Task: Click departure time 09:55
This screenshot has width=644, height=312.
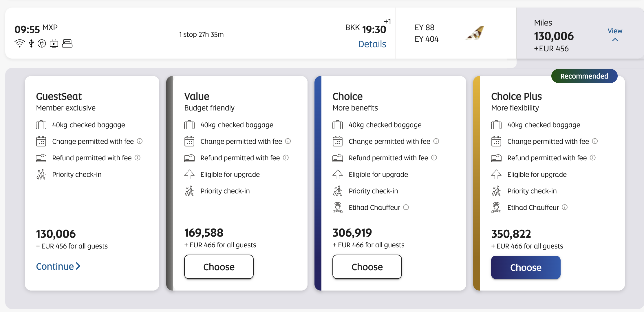Action: pos(27,30)
